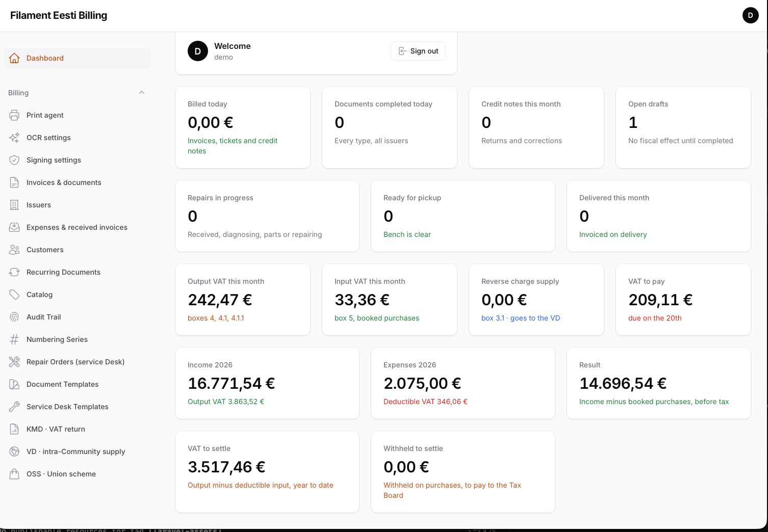Open the user menu avatar in header

(x=750, y=15)
